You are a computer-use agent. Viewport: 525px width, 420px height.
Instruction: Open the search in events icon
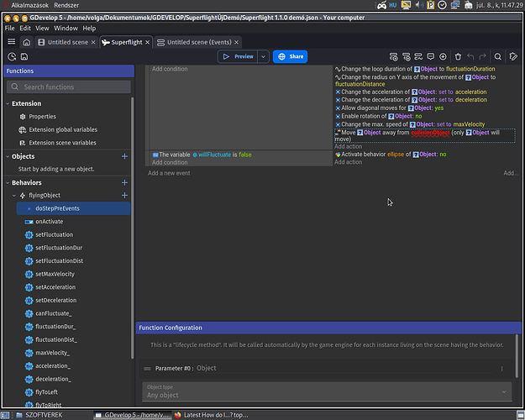(x=498, y=56)
